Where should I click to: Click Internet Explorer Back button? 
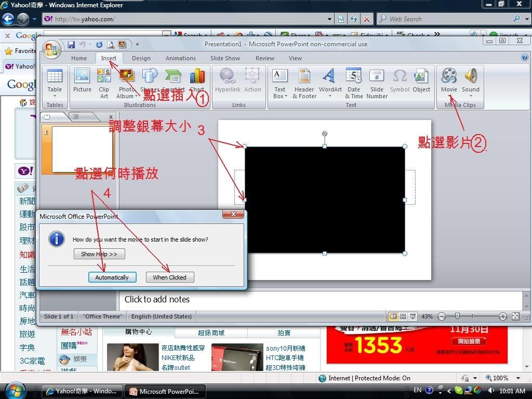(8, 19)
